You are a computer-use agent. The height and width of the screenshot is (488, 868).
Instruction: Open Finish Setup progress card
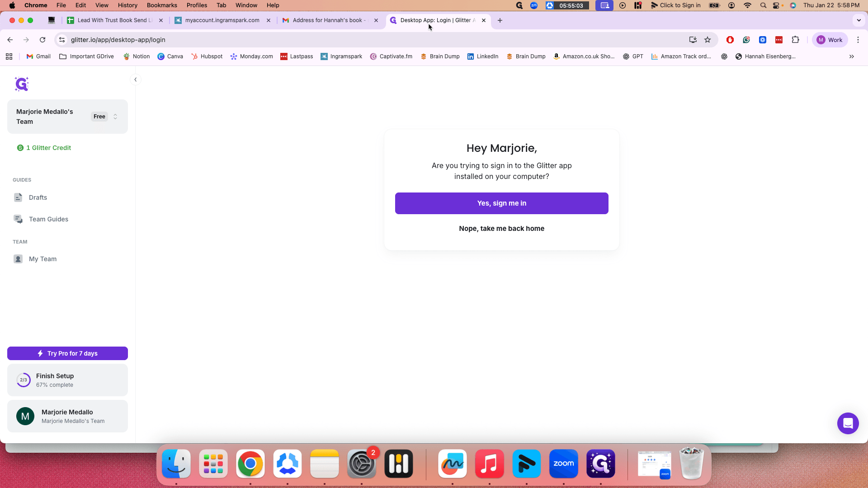[x=67, y=380]
